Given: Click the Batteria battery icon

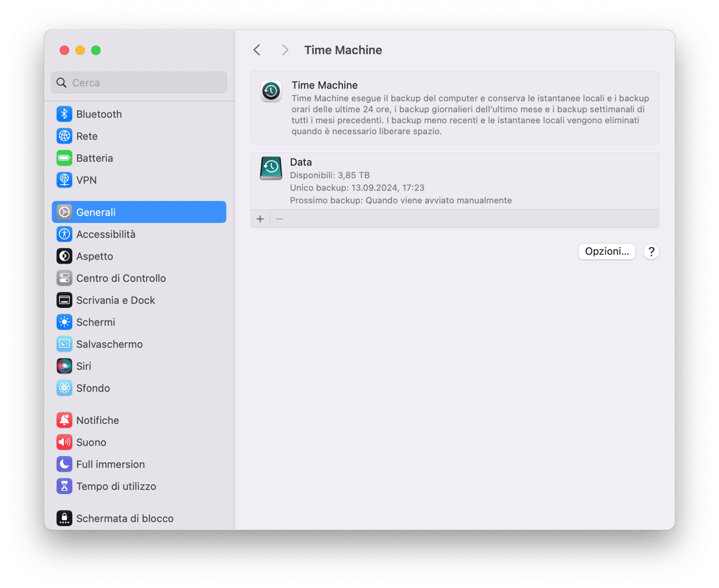Looking at the screenshot, I should (64, 158).
